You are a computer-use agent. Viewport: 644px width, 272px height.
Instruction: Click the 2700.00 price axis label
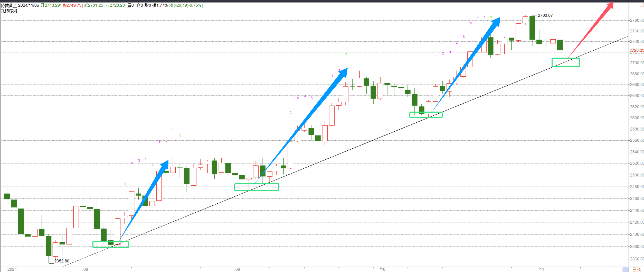[x=637, y=63]
